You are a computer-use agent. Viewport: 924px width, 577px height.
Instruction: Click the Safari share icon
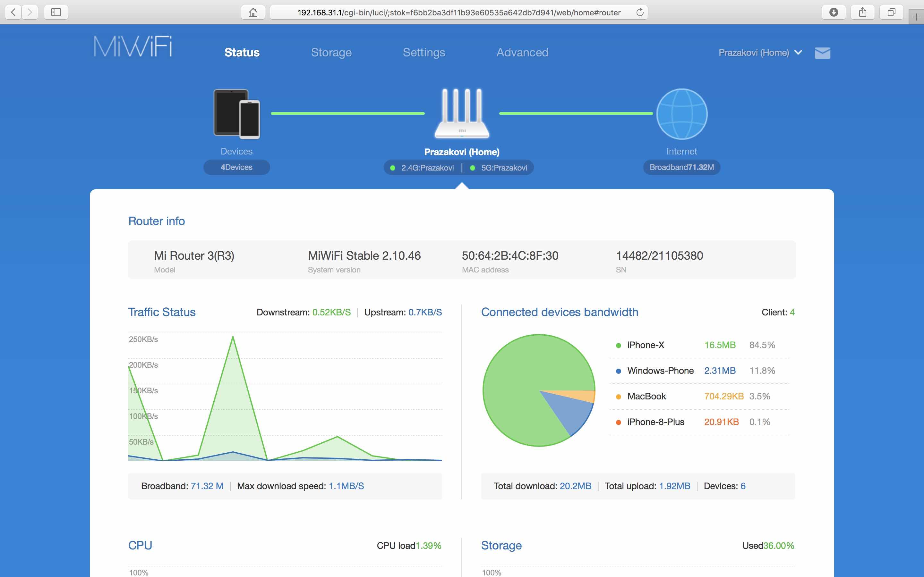(x=862, y=12)
